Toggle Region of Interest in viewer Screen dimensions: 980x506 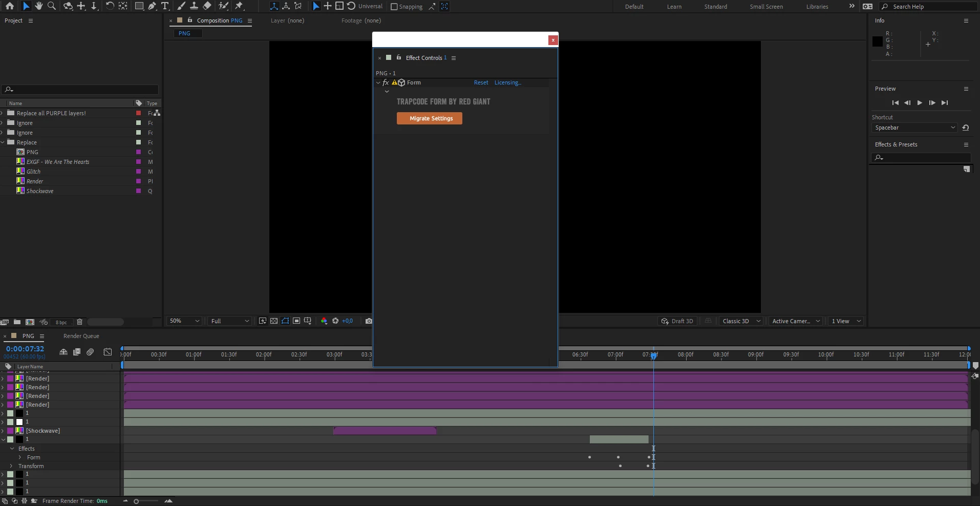[296, 321]
